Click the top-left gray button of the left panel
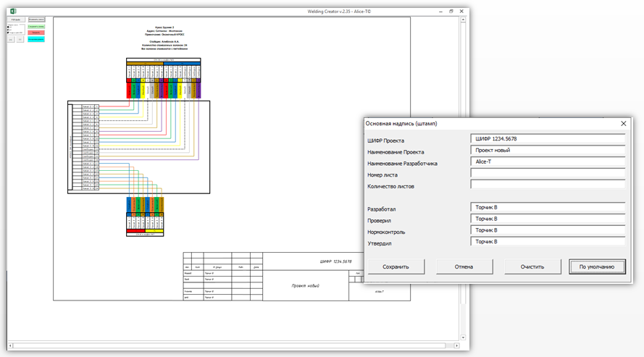This screenshot has width=644, height=357. (16, 20)
